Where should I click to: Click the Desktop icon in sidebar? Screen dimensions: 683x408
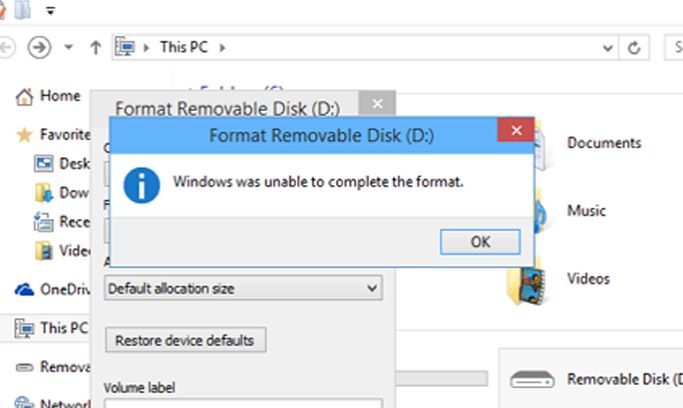click(44, 163)
